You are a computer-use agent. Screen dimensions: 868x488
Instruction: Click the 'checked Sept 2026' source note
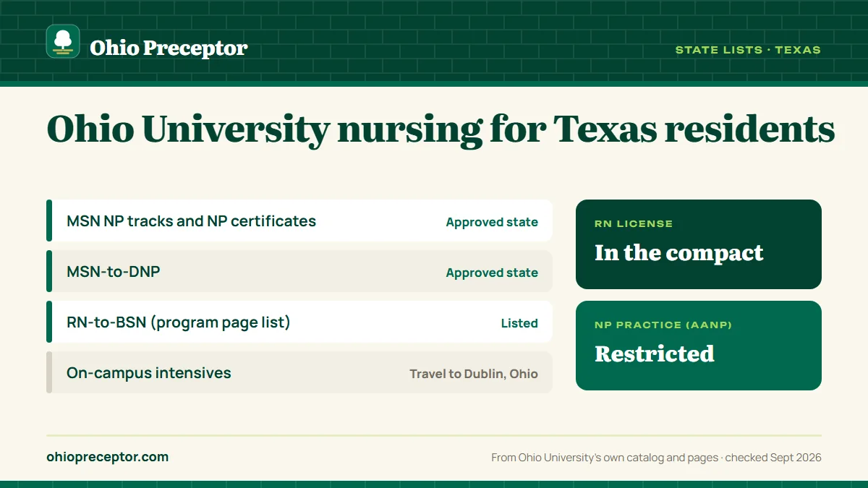click(773, 458)
